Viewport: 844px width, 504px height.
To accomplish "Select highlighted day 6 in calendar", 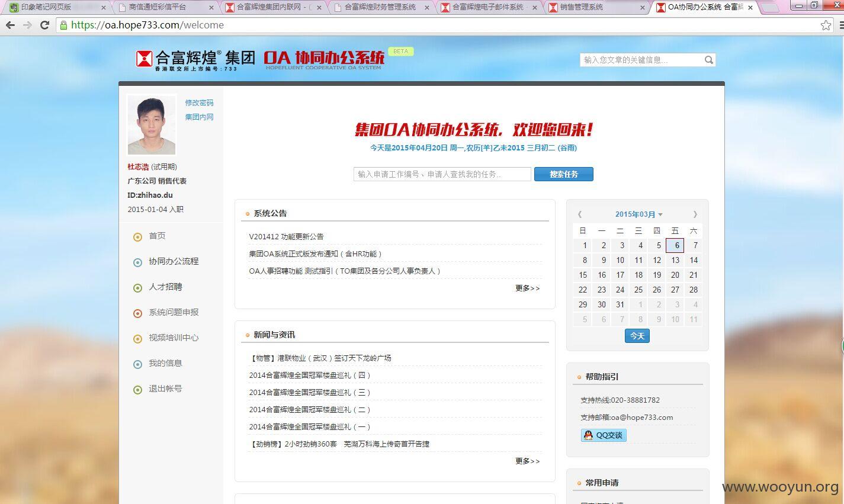I will pyautogui.click(x=675, y=245).
